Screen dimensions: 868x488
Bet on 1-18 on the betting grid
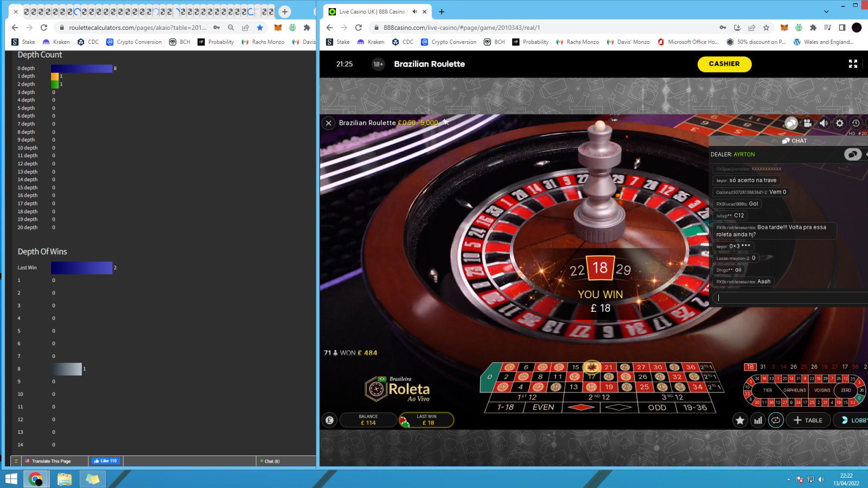pos(506,407)
